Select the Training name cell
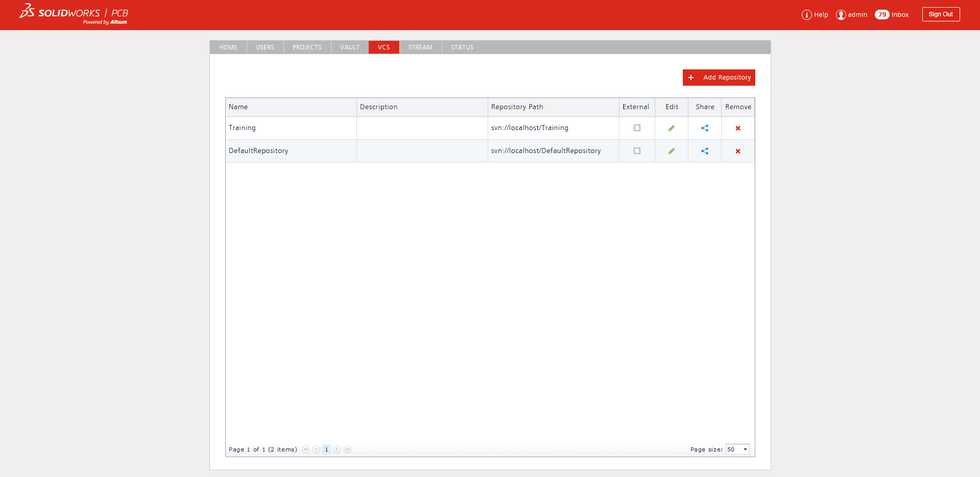Image resolution: width=980 pixels, height=477 pixels. [x=291, y=128]
